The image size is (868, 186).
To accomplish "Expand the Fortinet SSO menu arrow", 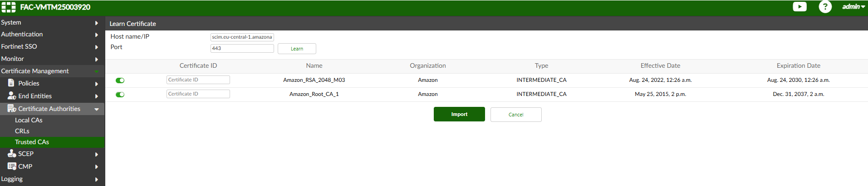I will pyautogui.click(x=97, y=47).
